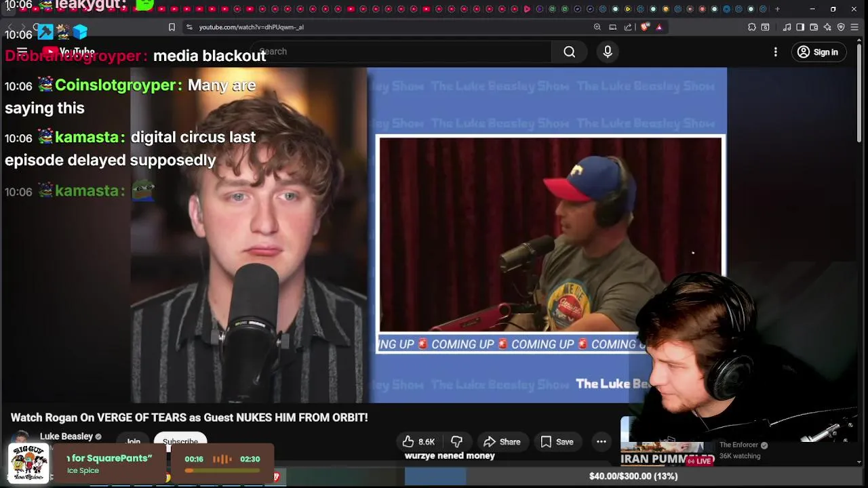Save the video to a playlist

[x=557, y=442]
